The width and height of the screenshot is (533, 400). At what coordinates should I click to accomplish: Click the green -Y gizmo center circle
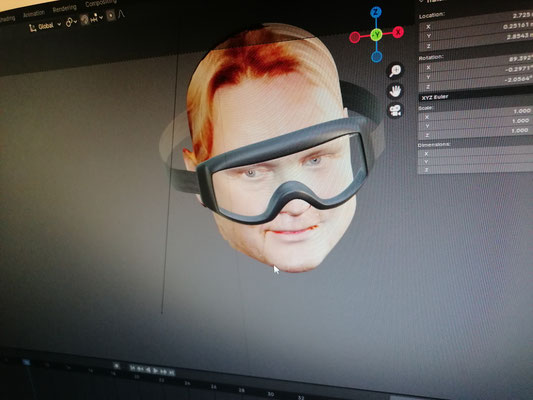pyautogui.click(x=377, y=34)
